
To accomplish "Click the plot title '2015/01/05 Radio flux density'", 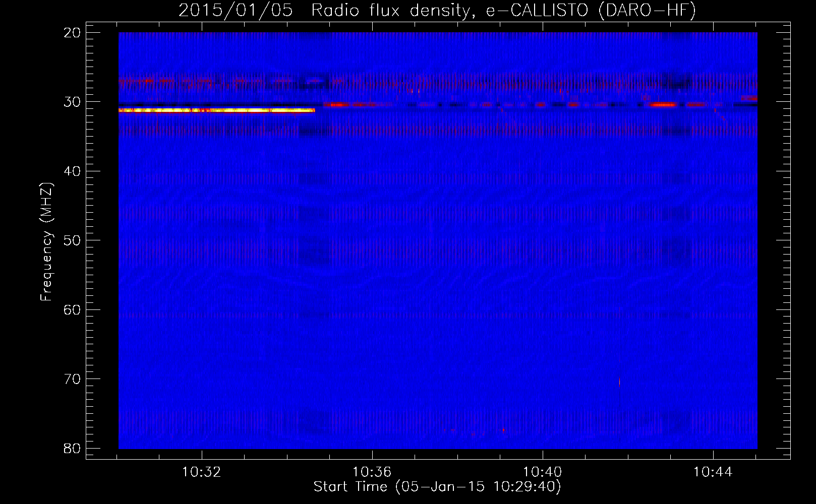I will click(x=327, y=10).
